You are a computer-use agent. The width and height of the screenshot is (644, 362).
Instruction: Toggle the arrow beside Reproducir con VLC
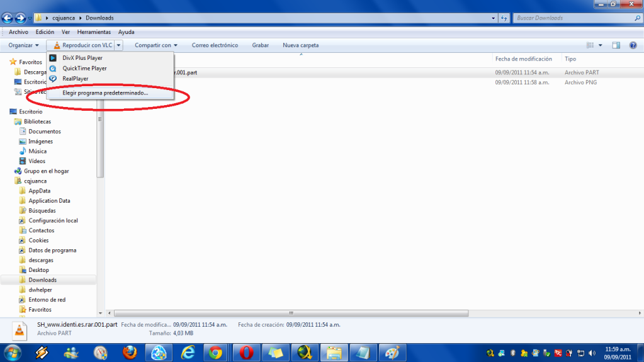point(118,45)
